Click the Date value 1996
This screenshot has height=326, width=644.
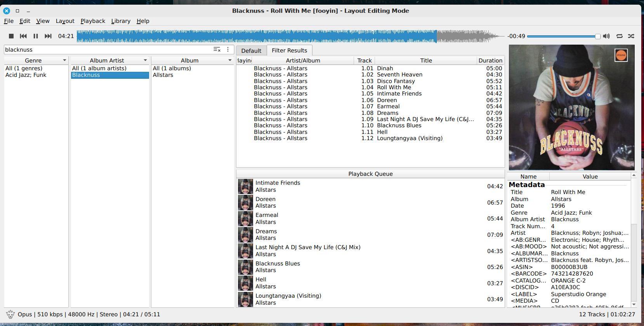point(558,206)
